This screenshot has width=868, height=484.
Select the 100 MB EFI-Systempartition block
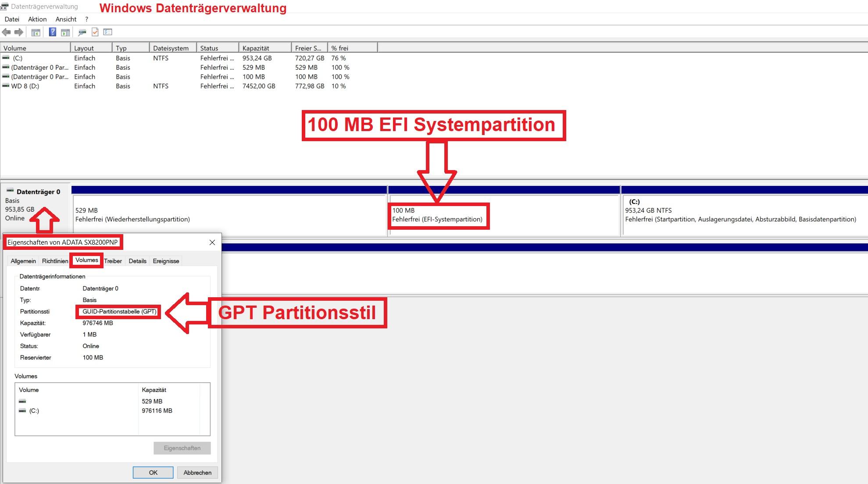(x=504, y=215)
